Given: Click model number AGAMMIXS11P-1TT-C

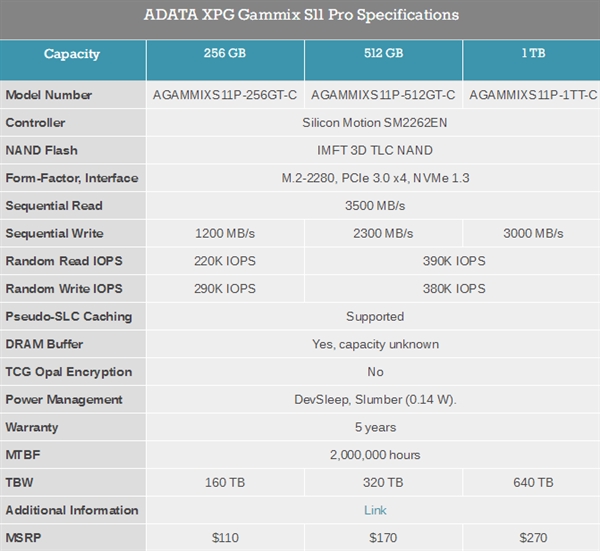Looking at the screenshot, I should (532, 95).
